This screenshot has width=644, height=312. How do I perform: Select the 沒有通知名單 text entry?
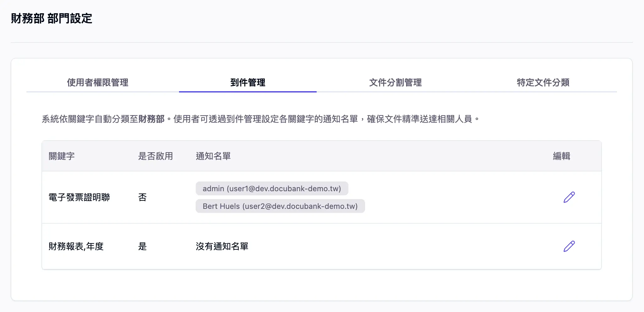click(x=222, y=246)
